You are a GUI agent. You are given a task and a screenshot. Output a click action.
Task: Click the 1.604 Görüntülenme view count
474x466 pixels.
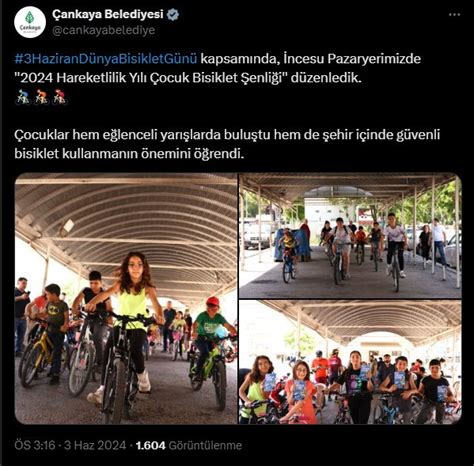pyautogui.click(x=189, y=445)
